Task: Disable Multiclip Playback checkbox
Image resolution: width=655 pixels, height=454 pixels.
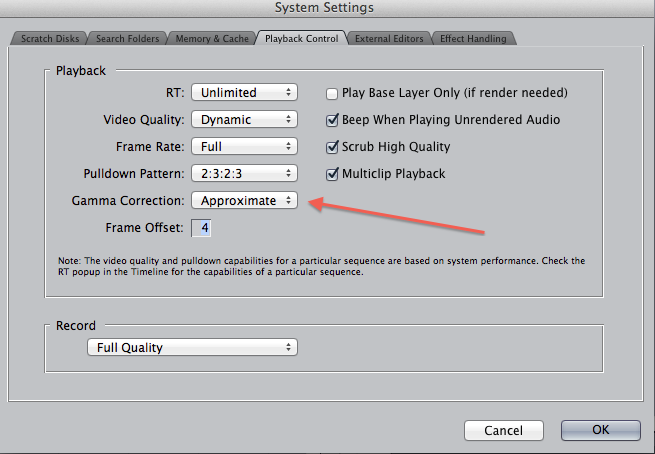Action: pyautogui.click(x=332, y=174)
